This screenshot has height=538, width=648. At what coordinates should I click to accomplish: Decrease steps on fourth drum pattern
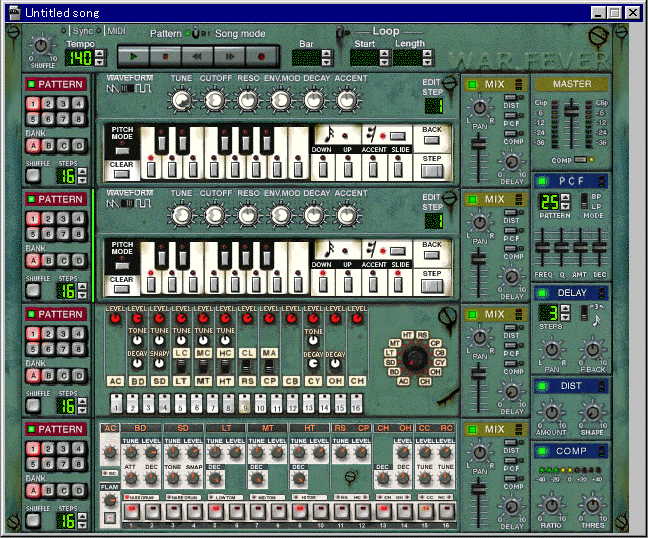(x=82, y=525)
